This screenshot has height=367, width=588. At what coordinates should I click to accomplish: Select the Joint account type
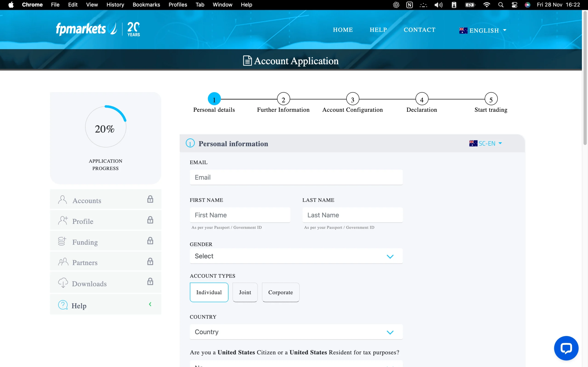[x=245, y=292]
